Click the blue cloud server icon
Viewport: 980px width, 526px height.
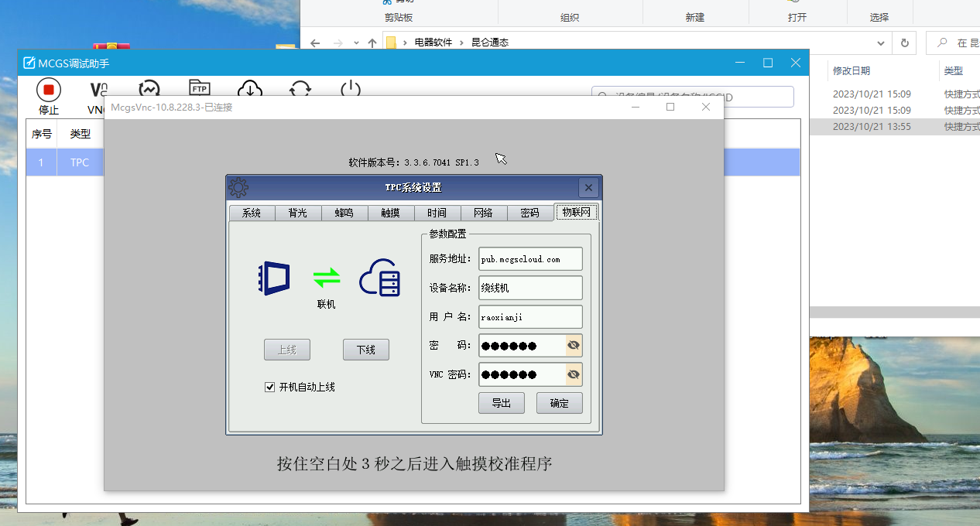379,277
